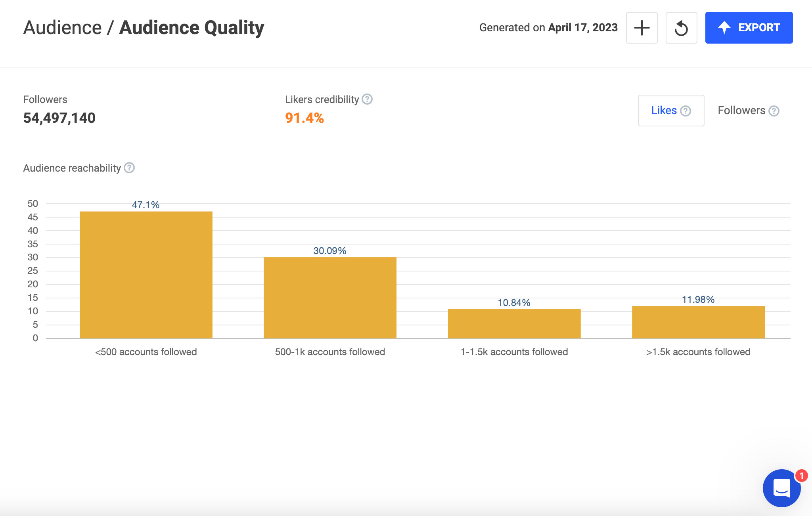Click the '>1.5k accounts followed' axis label

coord(698,352)
